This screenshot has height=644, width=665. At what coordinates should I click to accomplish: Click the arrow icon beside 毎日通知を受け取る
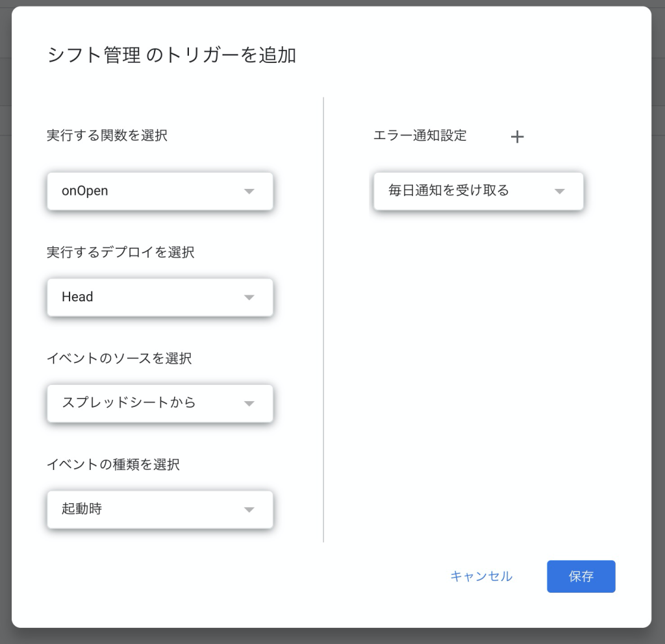pos(560,192)
